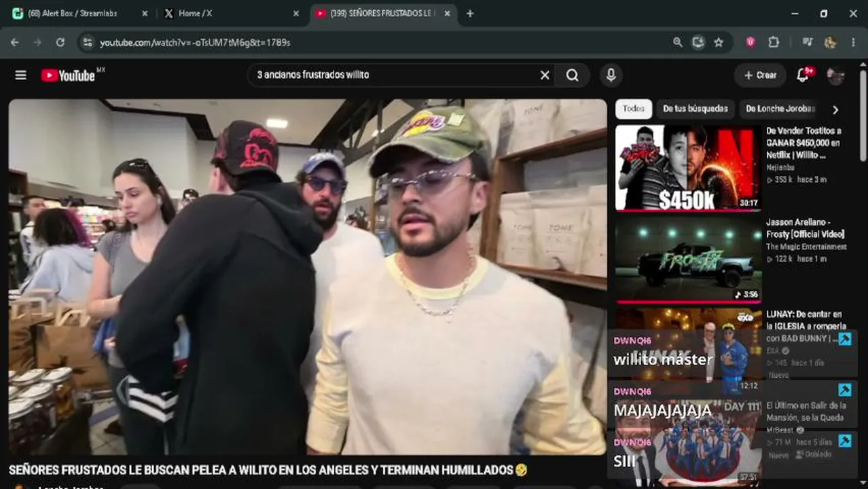This screenshot has height=489, width=868.
Task: Open the MrBeast DAY 111 thumbnail
Action: pos(688,441)
